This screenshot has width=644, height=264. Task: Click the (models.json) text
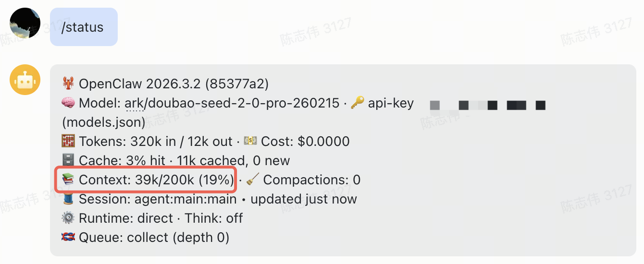tap(104, 122)
